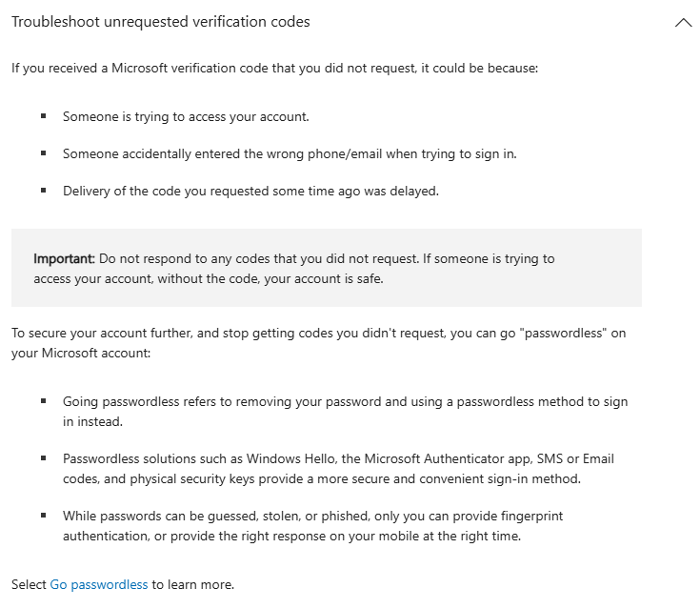Click bullet marker beside "Someone is trying to access"
This screenshot has width=700, height=609.
click(x=43, y=116)
